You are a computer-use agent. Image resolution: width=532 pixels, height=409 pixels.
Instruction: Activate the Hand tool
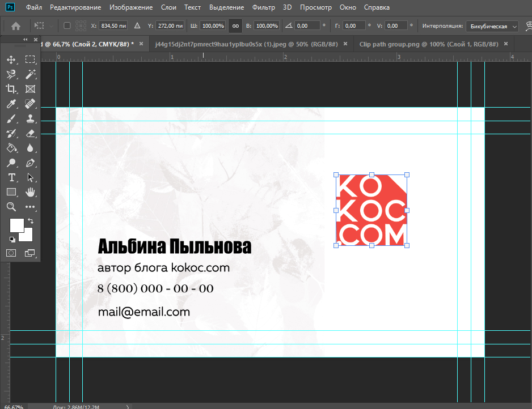30,192
